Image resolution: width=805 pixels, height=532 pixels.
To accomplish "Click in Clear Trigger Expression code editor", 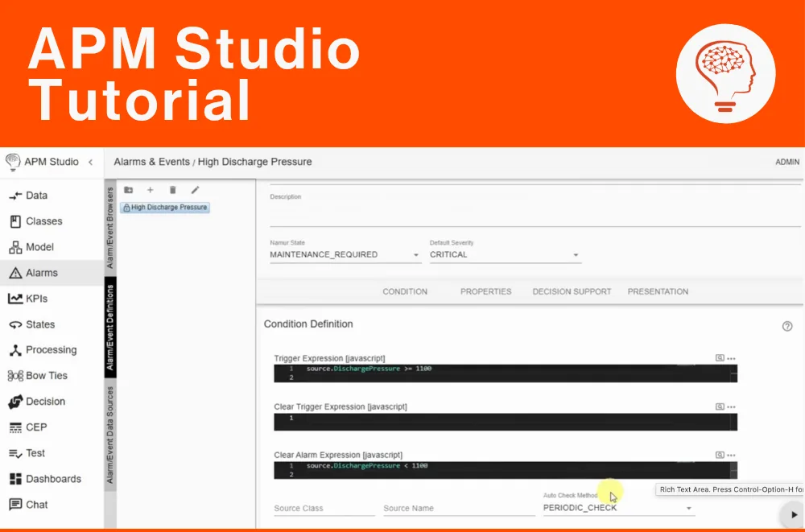I will coord(506,422).
